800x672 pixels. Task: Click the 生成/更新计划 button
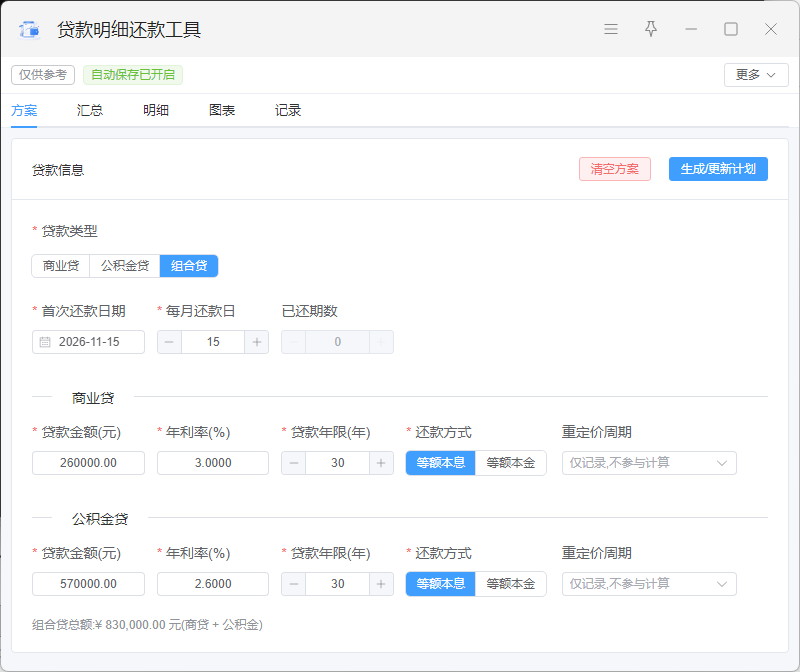coord(718,169)
